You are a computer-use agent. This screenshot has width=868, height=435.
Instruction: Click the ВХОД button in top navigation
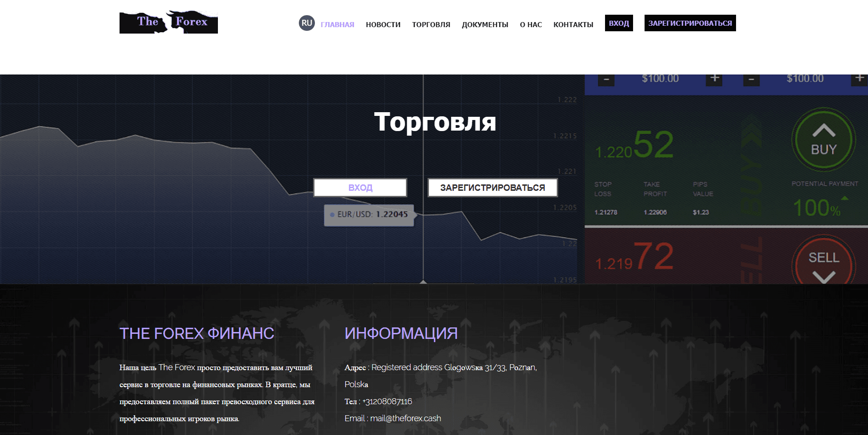point(618,23)
